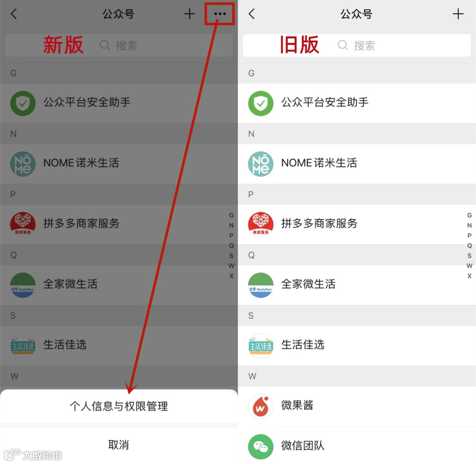
Task: Tap the plus icon in the old version header
Action: pos(458,14)
